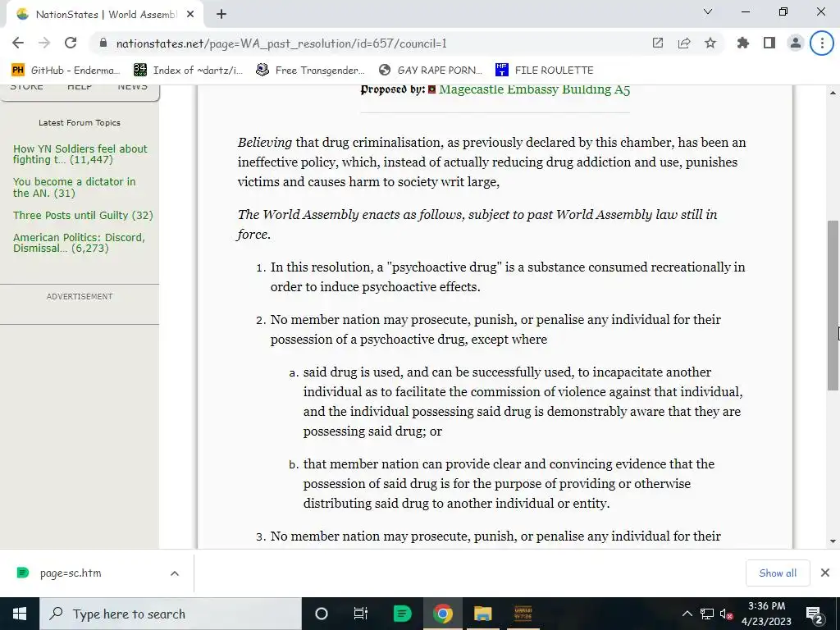Open GitHub Enderma bookmark
The width and height of the screenshot is (840, 630).
(66, 71)
